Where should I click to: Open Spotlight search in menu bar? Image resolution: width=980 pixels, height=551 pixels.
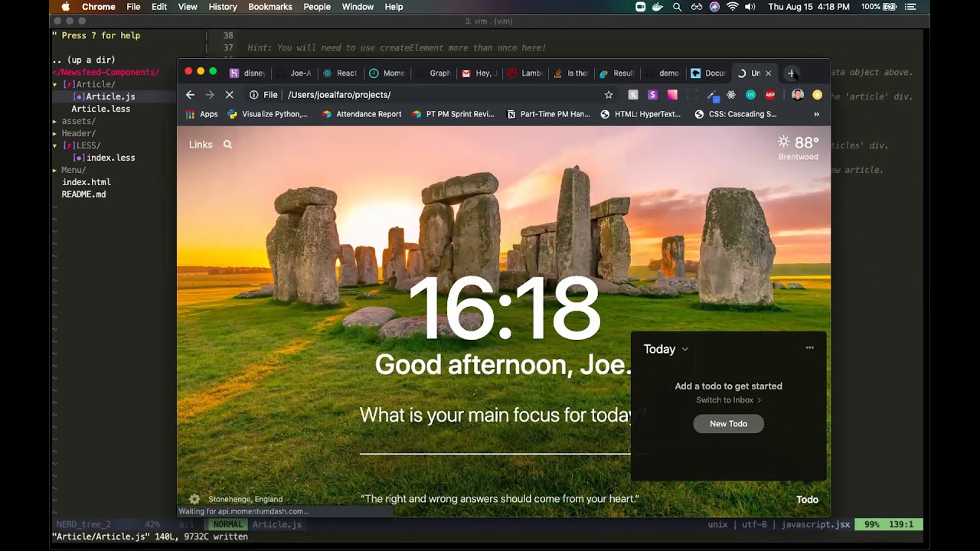[677, 7]
